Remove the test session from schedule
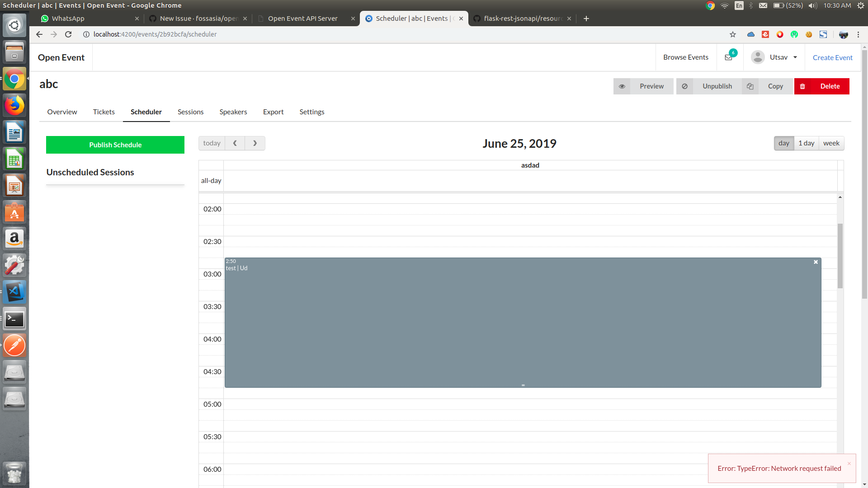The image size is (868, 488). tap(816, 262)
